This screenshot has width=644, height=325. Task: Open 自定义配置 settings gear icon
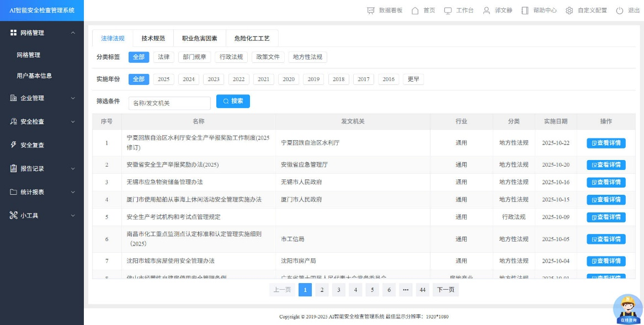point(570,10)
